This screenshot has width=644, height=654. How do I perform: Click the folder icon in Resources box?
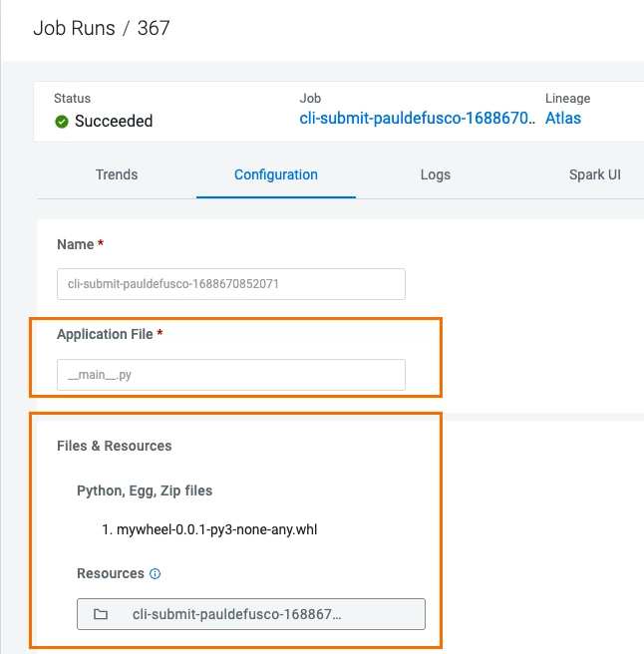(x=101, y=614)
